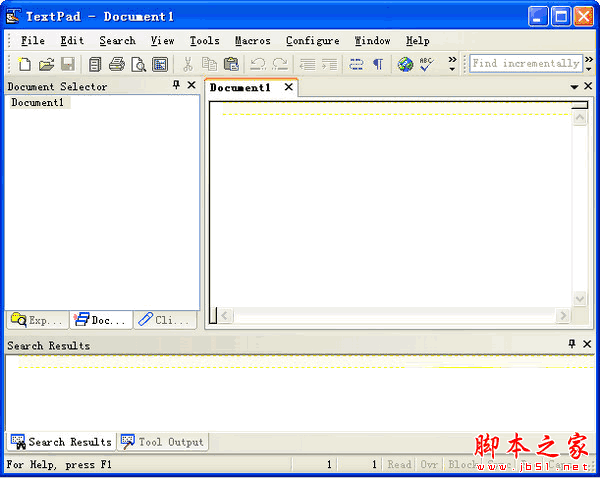Click the Open file folder icon
This screenshot has width=600, height=478.
point(46,64)
